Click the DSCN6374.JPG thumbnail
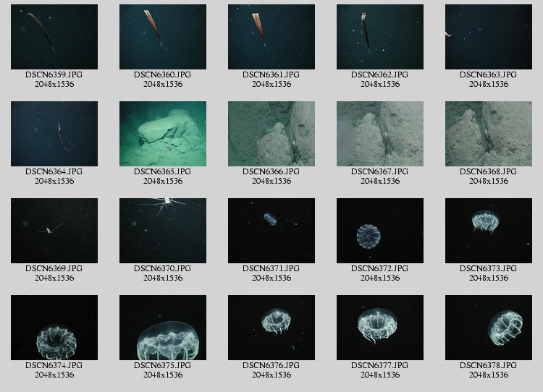 54,328
